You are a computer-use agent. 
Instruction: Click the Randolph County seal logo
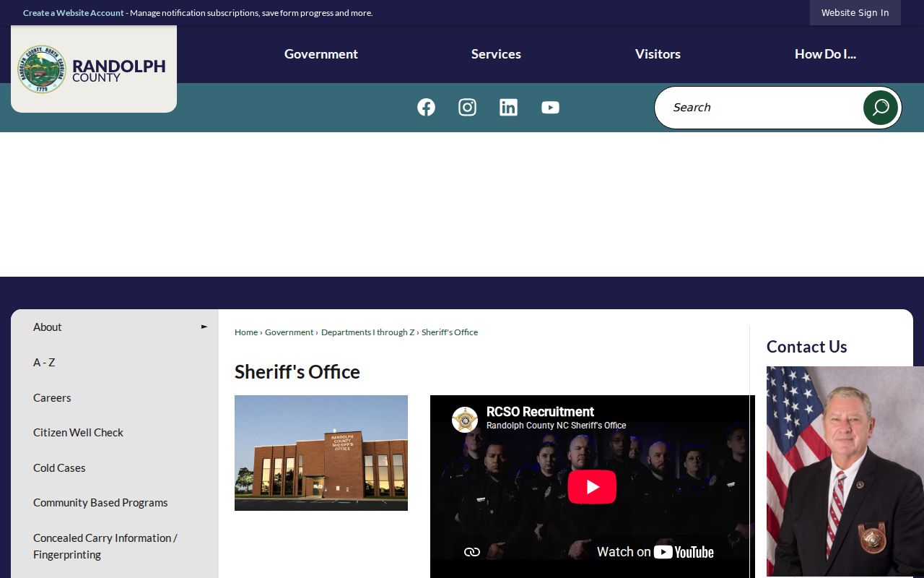(x=42, y=69)
